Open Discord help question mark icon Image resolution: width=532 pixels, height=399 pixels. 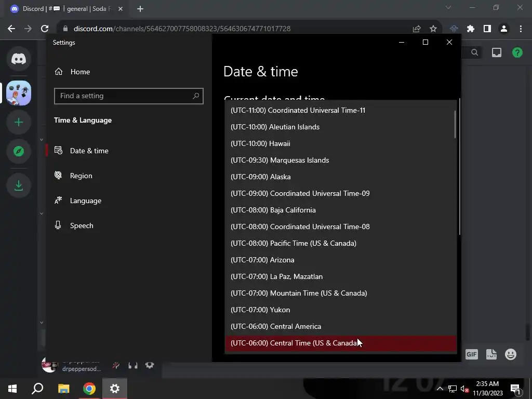[x=517, y=52]
